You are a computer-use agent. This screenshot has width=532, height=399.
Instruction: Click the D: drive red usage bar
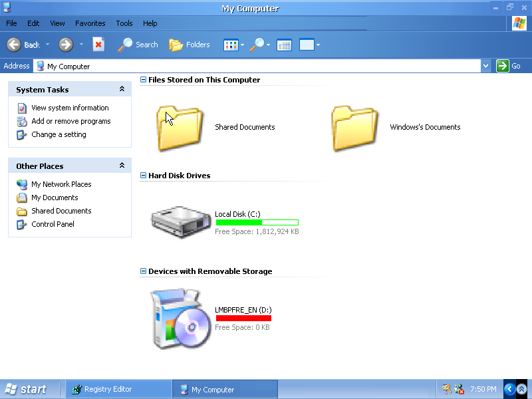(x=243, y=319)
